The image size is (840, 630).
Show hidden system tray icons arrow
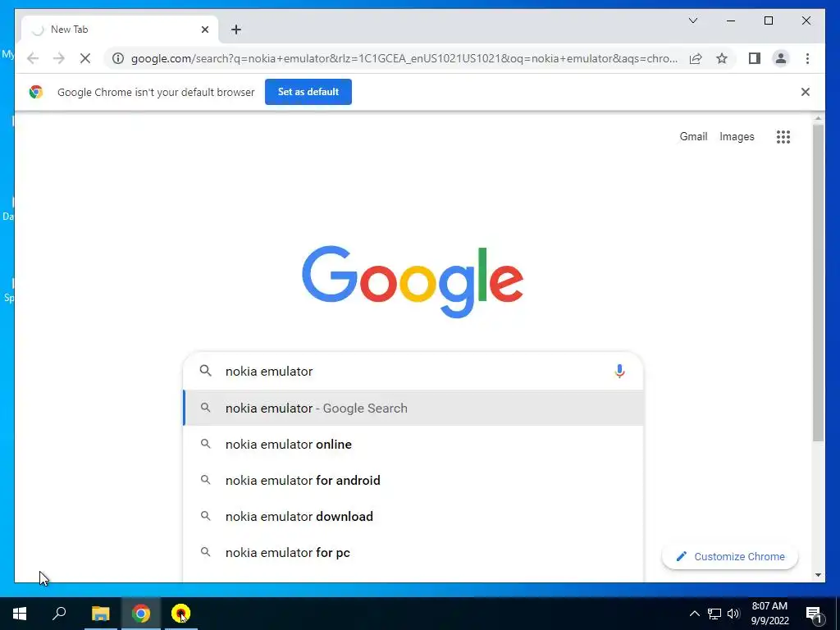coord(694,614)
